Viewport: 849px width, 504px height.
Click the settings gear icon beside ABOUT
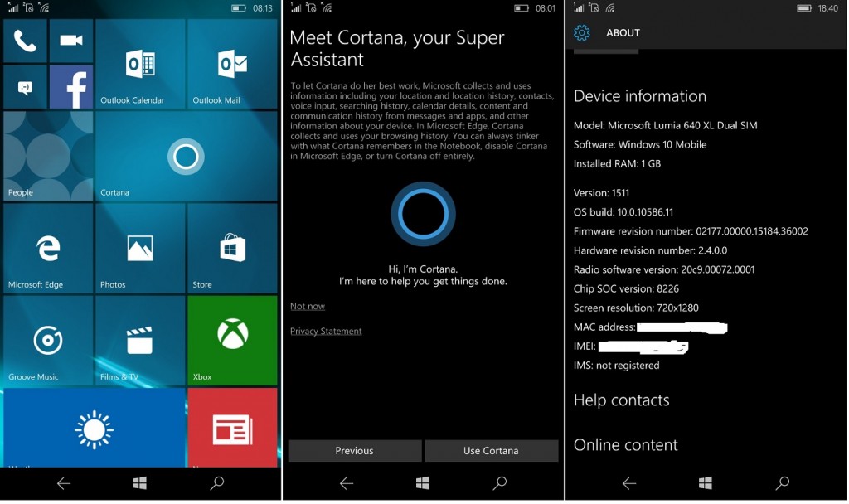point(582,33)
